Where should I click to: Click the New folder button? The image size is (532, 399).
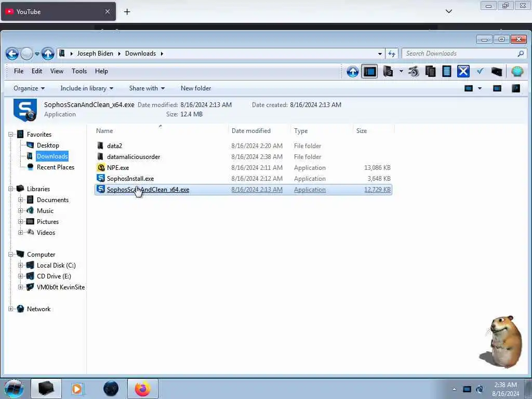pos(196,88)
